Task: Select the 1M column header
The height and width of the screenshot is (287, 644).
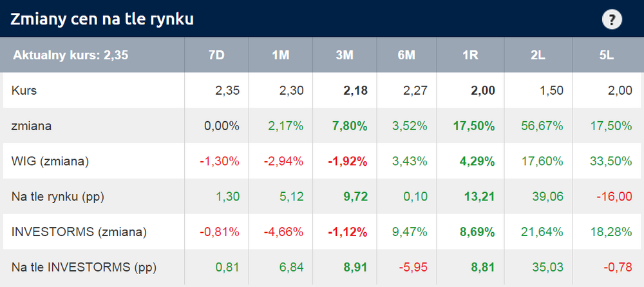Action: pos(281,55)
